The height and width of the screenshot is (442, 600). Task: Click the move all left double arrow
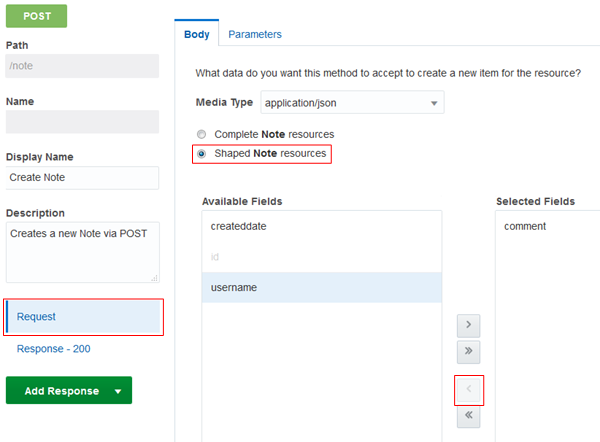point(469,417)
